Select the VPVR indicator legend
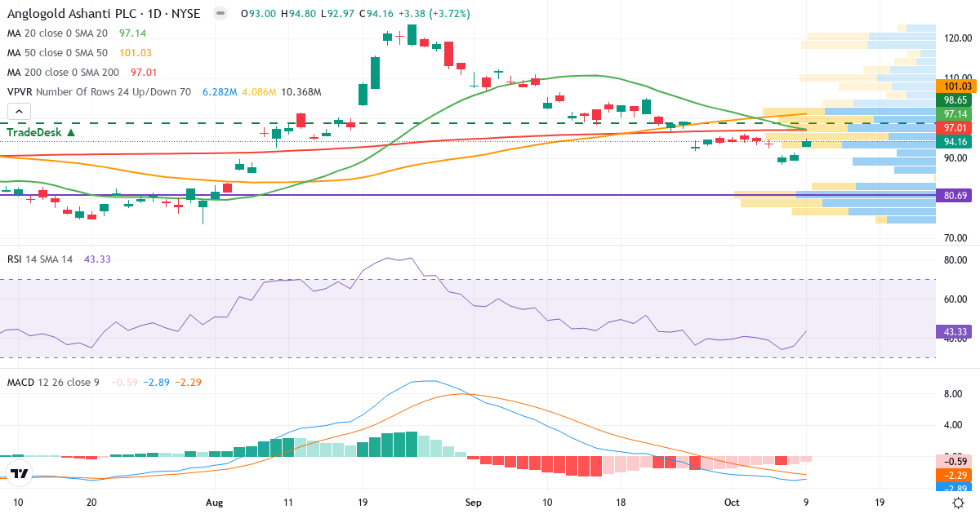This screenshot has height=514, width=980. (x=99, y=92)
